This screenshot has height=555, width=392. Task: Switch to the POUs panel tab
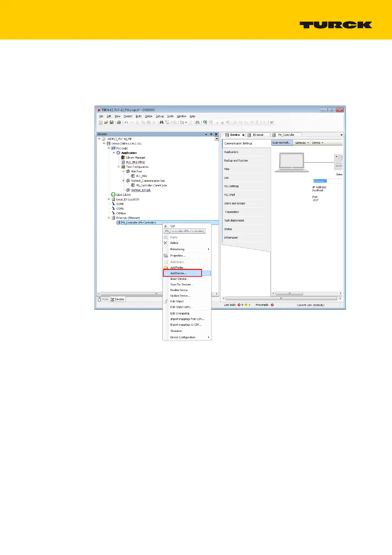tap(103, 299)
